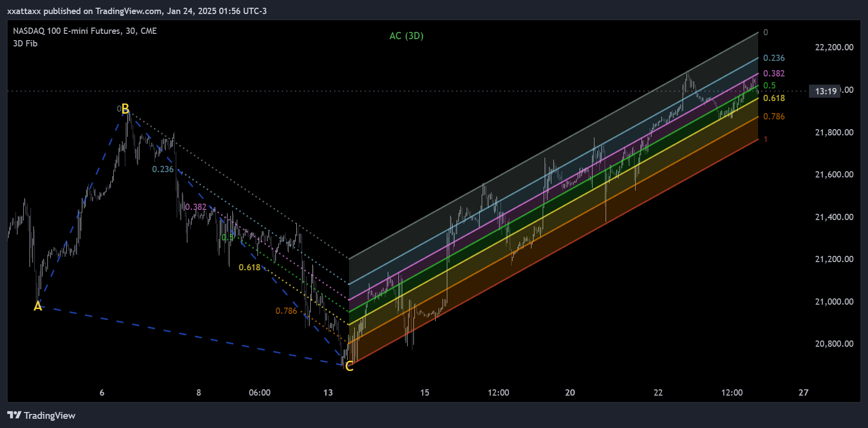Click the orange 0.786 label on the B-C leg
The width and height of the screenshot is (868, 428).
pos(286,311)
